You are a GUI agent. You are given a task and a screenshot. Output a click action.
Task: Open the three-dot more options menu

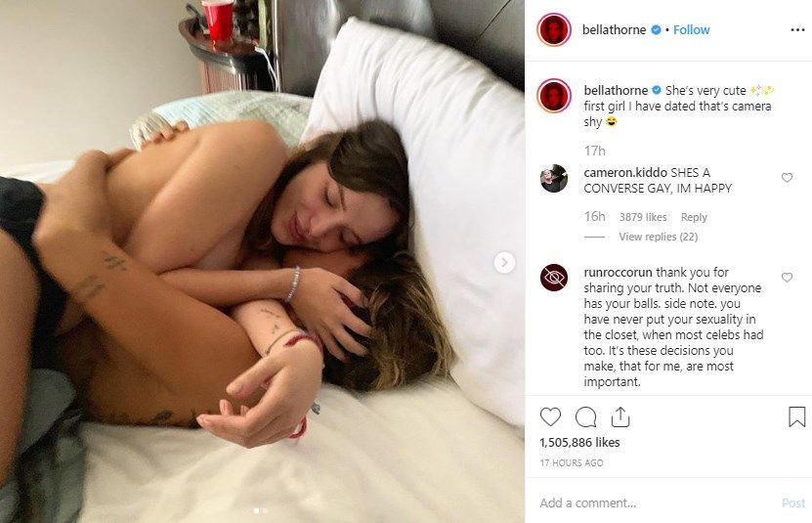pos(797,30)
